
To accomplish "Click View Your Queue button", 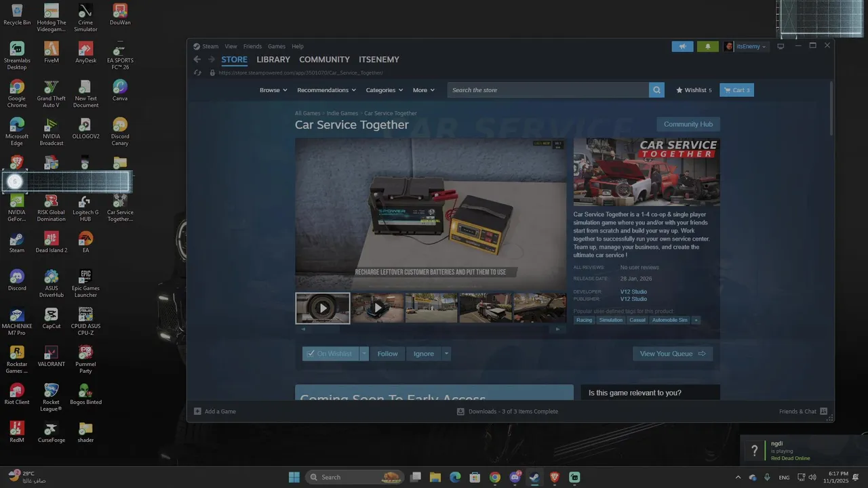I will point(673,354).
